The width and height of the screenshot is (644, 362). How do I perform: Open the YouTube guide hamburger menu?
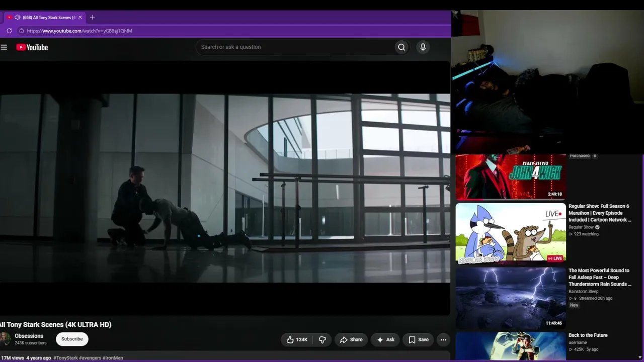pos(4,47)
